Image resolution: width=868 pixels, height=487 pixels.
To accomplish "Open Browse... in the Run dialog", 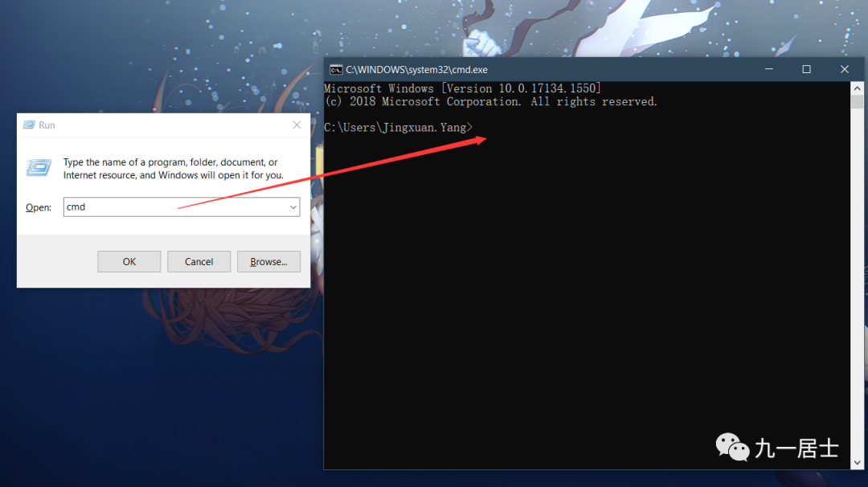I will pos(268,262).
